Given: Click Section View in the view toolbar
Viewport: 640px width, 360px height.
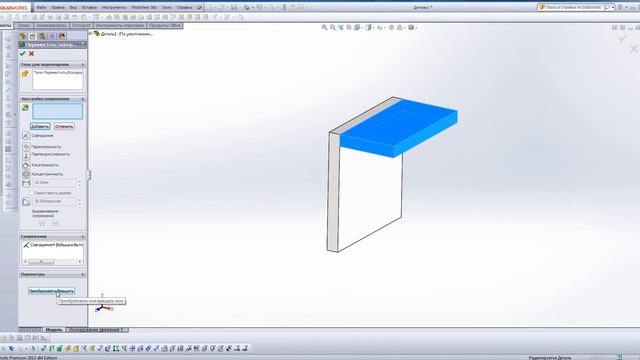Looking at the screenshot, I should click(x=349, y=27).
